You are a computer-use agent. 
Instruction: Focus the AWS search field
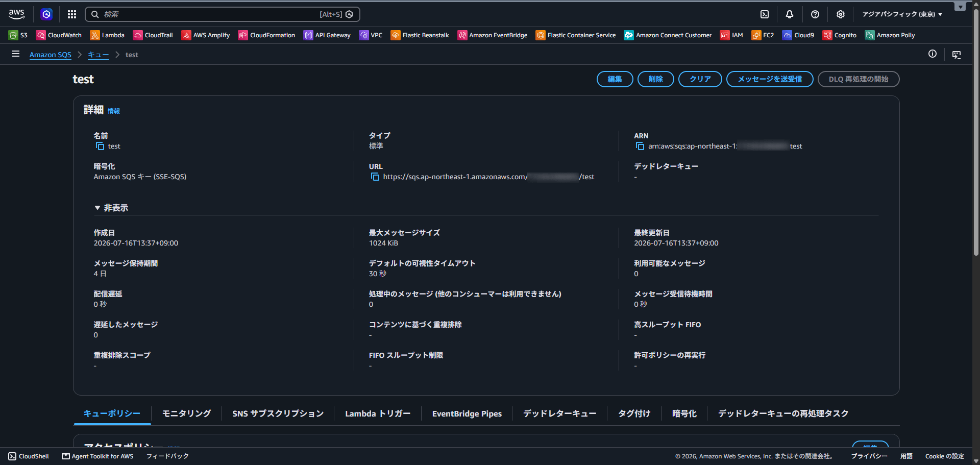223,14
